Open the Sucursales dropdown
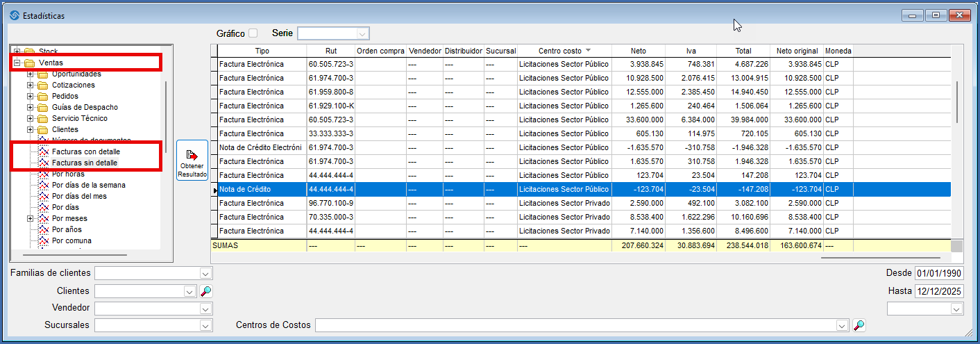This screenshot has width=980, height=344. pos(205,325)
